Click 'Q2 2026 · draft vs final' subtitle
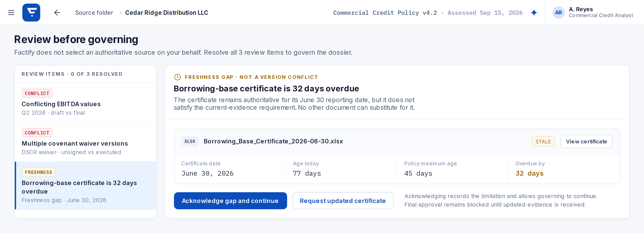Screen dimensions: 644x233 [x=53, y=113]
